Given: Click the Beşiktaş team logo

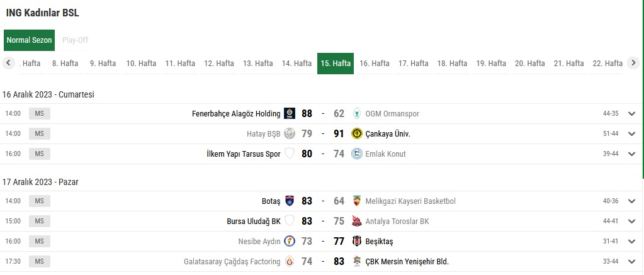Looking at the screenshot, I should [357, 242].
